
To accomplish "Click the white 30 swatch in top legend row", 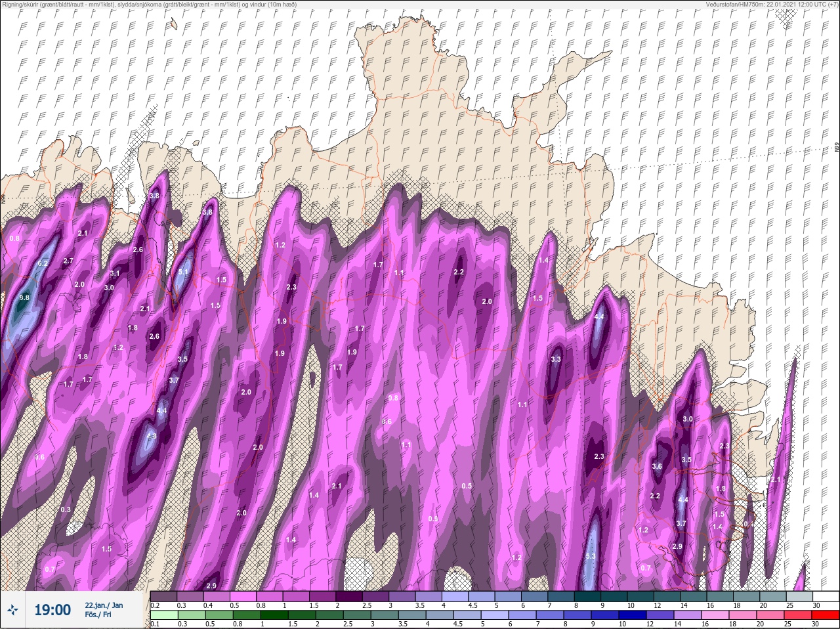I will pos(826,596).
